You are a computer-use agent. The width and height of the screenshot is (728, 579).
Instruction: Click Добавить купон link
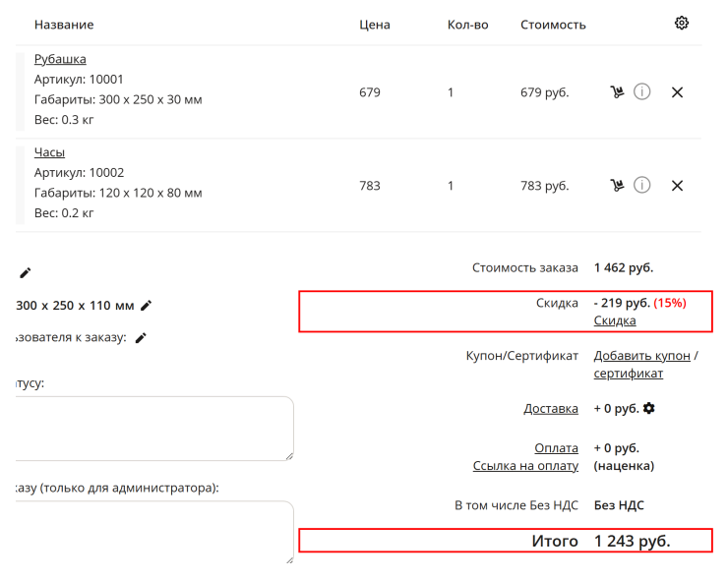(x=641, y=356)
